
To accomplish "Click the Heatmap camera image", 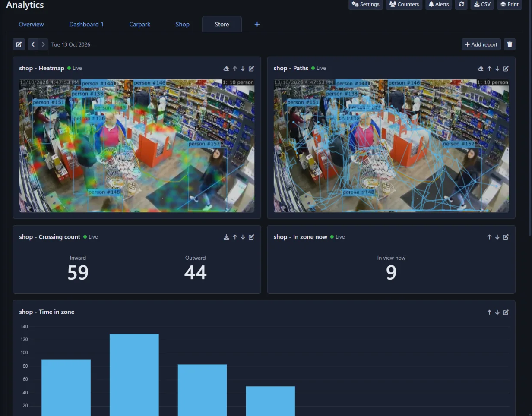I will tap(136, 145).
